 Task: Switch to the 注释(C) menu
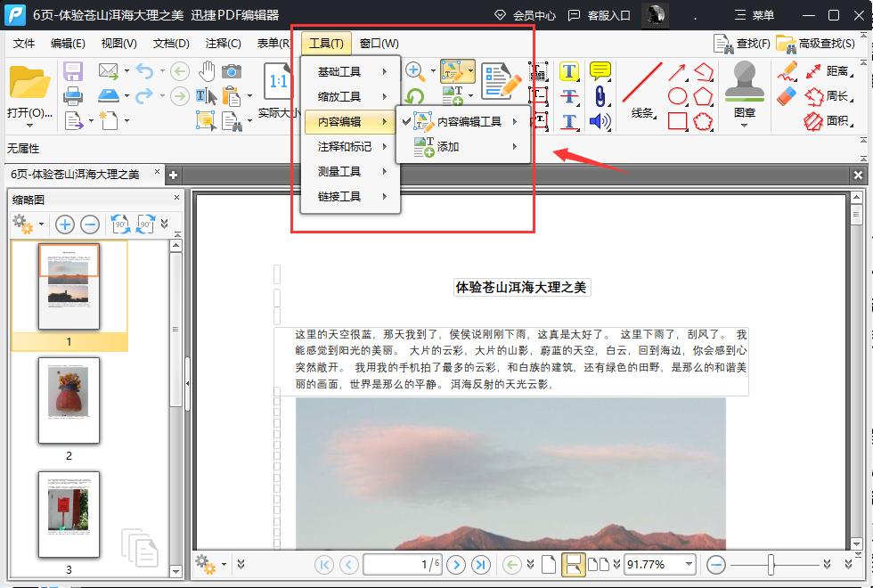(x=224, y=43)
